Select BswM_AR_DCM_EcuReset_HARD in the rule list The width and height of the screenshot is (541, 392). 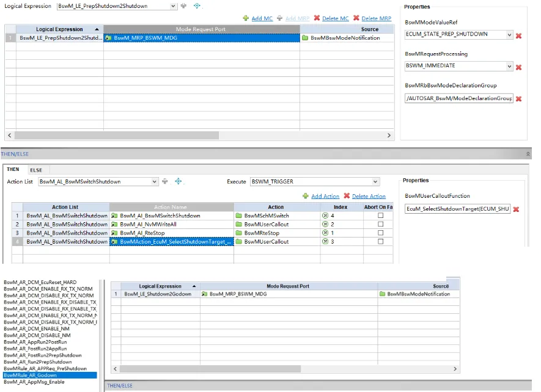point(40,282)
